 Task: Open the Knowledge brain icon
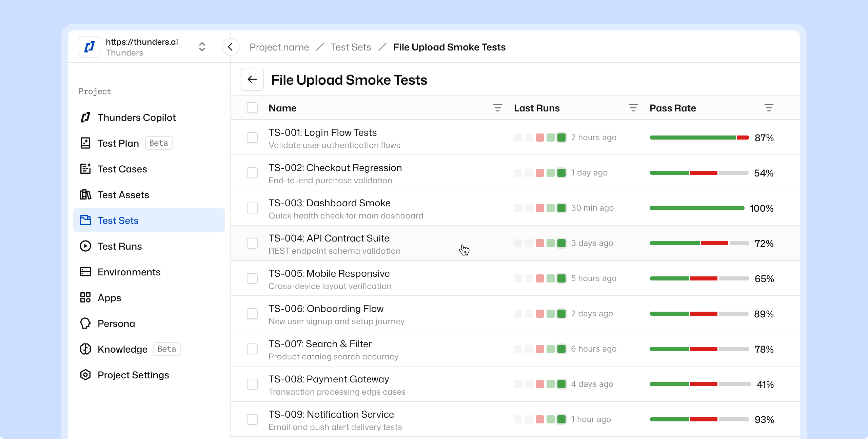(x=85, y=349)
